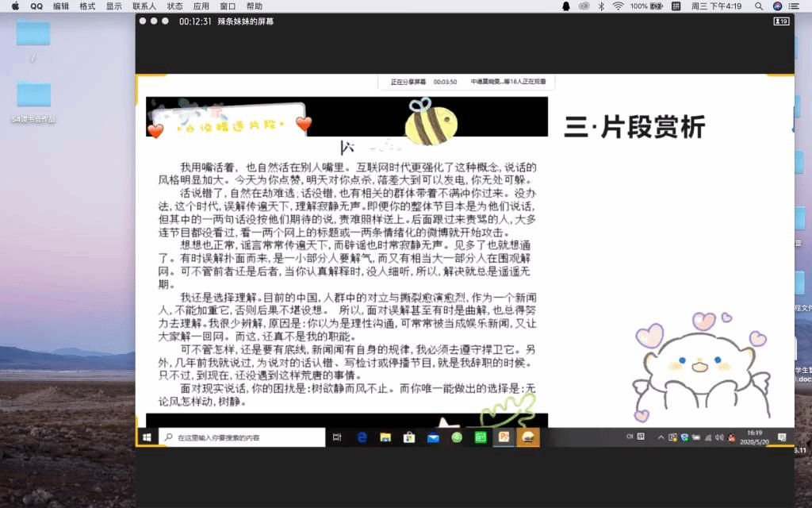Open the Windows Start button
The image size is (812, 508).
pyautogui.click(x=147, y=437)
